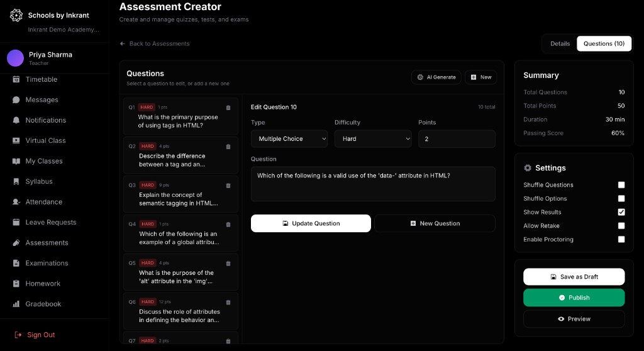Select Q2 Describe the difference between a tag
Image resolution: width=644 pixels, height=351 pixels.
[x=180, y=156]
